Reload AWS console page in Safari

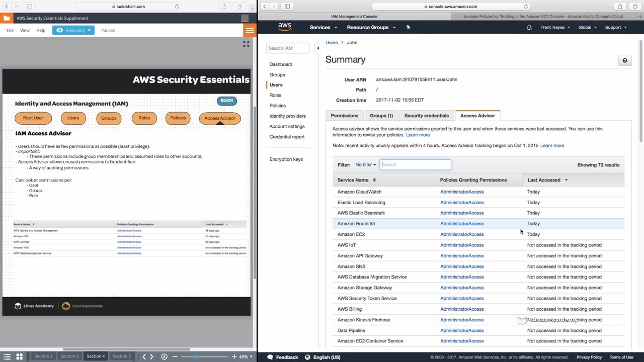point(526,7)
